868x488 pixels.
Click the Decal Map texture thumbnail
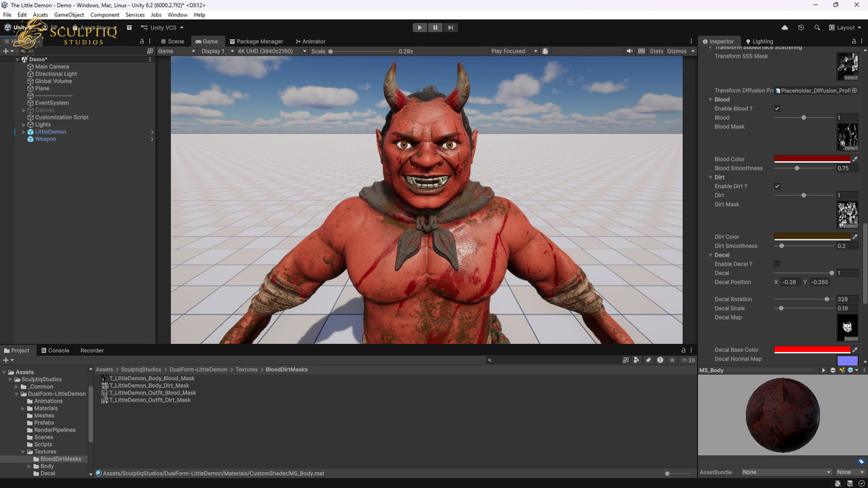click(x=847, y=328)
